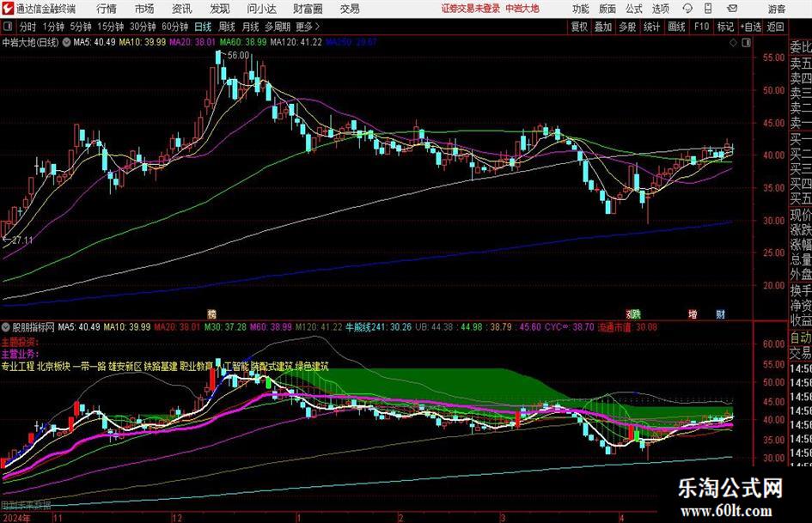Open the mail envelope icon
812x523 pixels.
pyautogui.click(x=732, y=9)
